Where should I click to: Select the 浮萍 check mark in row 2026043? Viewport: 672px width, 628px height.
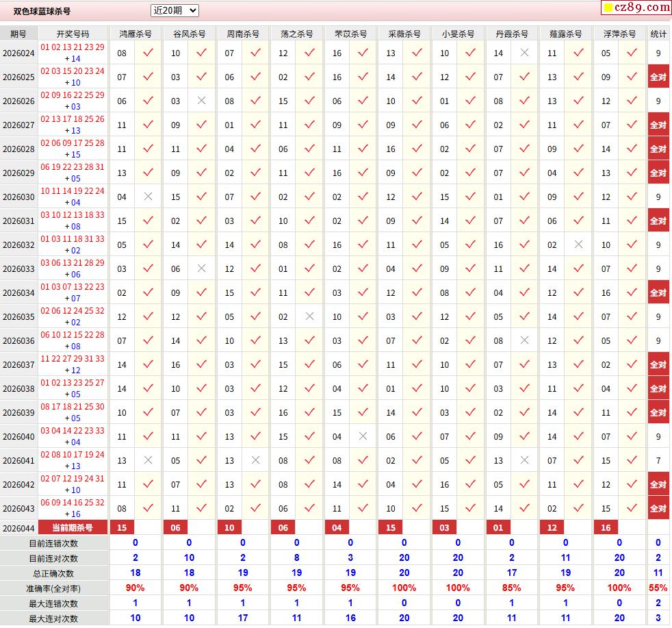click(x=632, y=508)
